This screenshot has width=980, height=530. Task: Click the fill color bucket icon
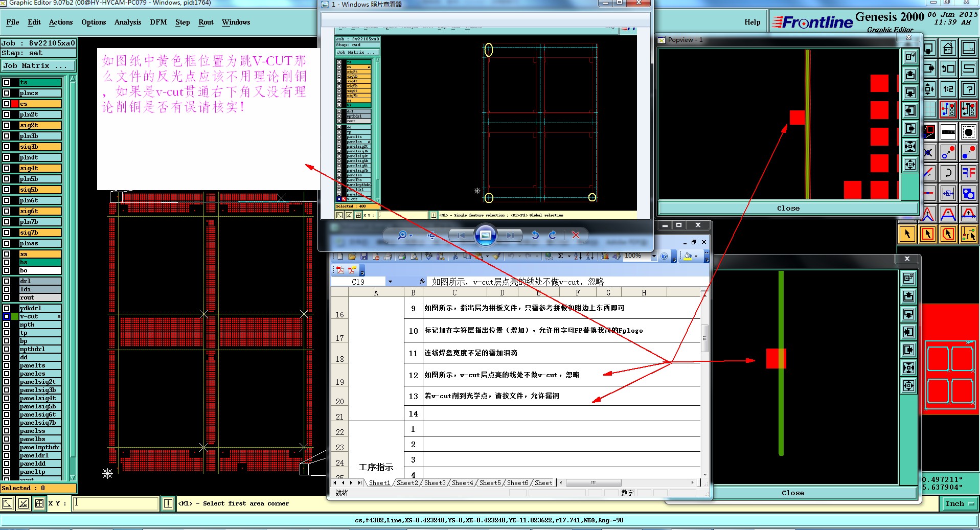688,256
